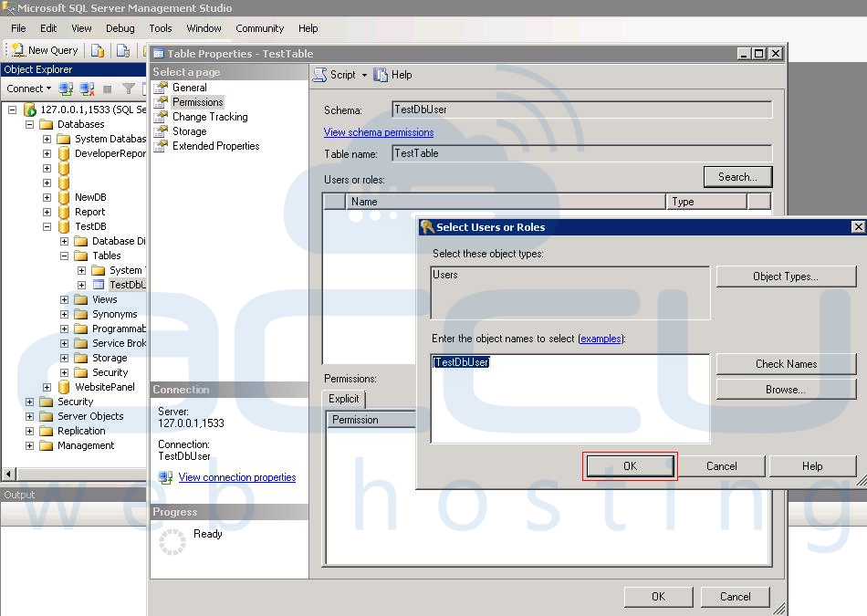The image size is (867, 616).
Task: Open the Window menu
Action: pos(204,28)
